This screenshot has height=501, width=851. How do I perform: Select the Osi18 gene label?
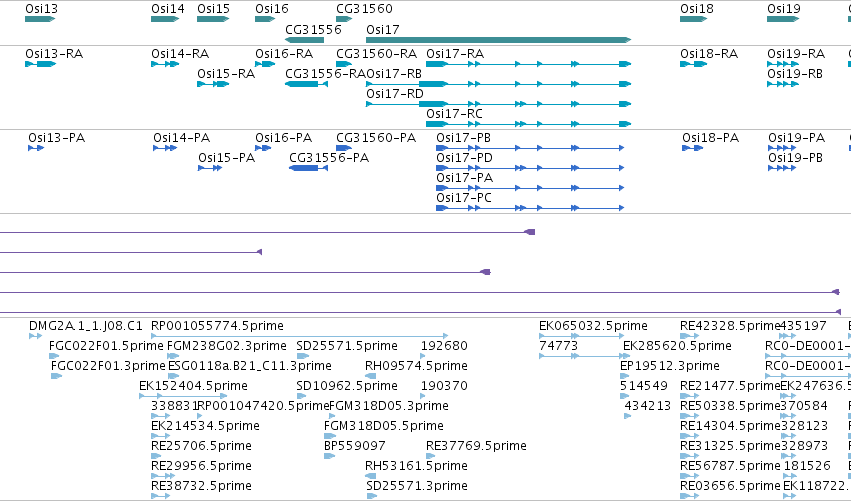point(697,9)
